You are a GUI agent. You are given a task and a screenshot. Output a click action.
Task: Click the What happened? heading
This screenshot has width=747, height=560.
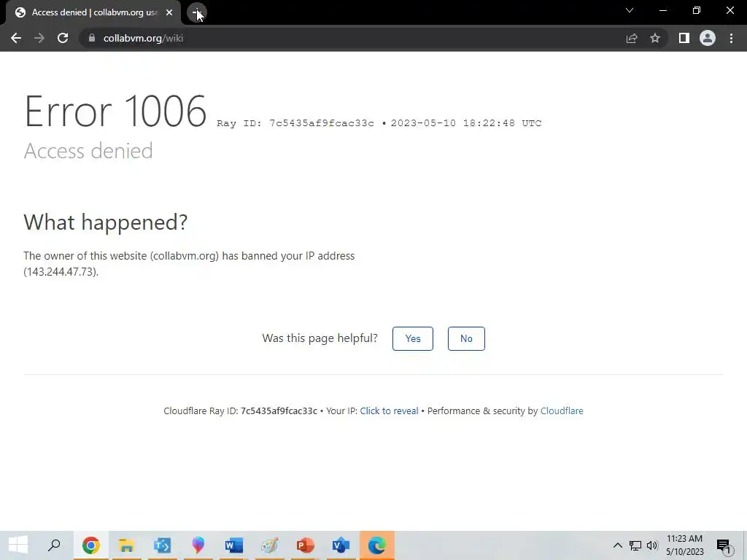(106, 222)
